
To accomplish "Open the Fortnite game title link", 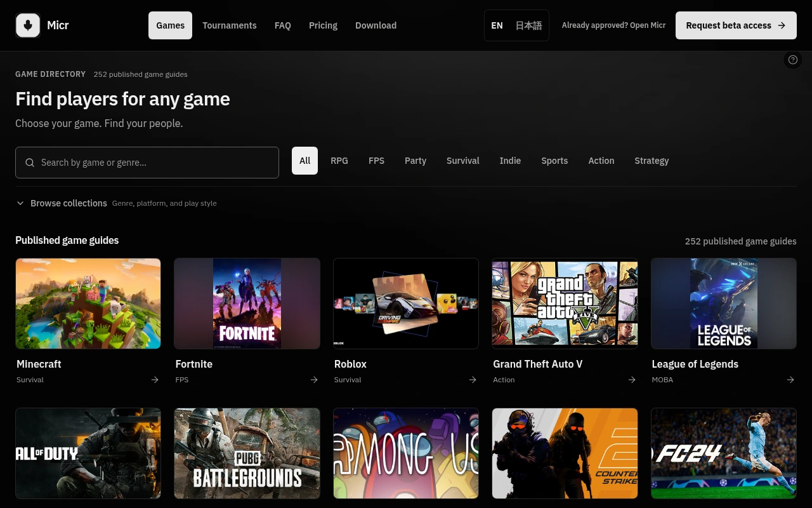I will [x=194, y=364].
